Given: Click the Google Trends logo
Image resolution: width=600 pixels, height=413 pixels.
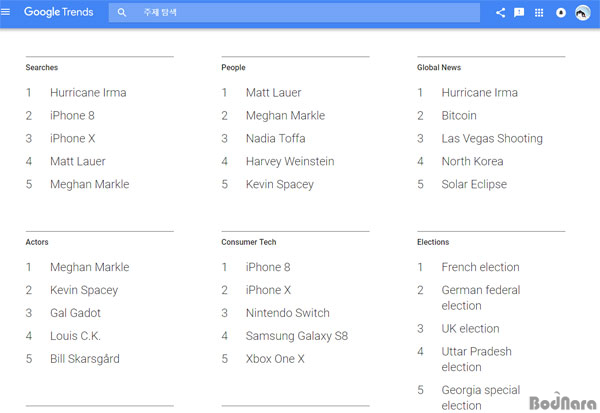Looking at the screenshot, I should tap(59, 12).
